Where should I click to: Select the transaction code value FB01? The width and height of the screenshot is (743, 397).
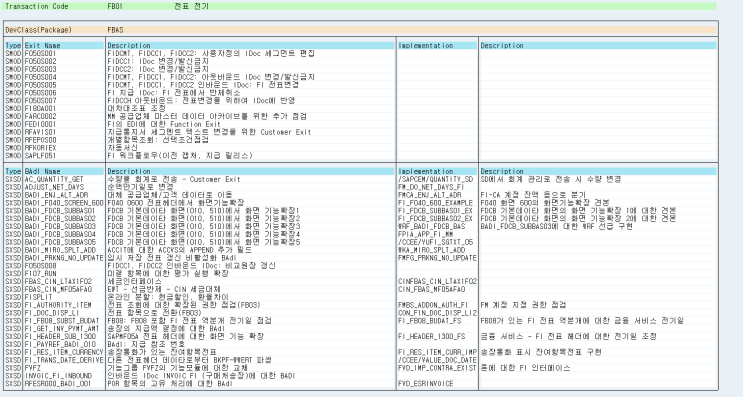[x=115, y=6]
